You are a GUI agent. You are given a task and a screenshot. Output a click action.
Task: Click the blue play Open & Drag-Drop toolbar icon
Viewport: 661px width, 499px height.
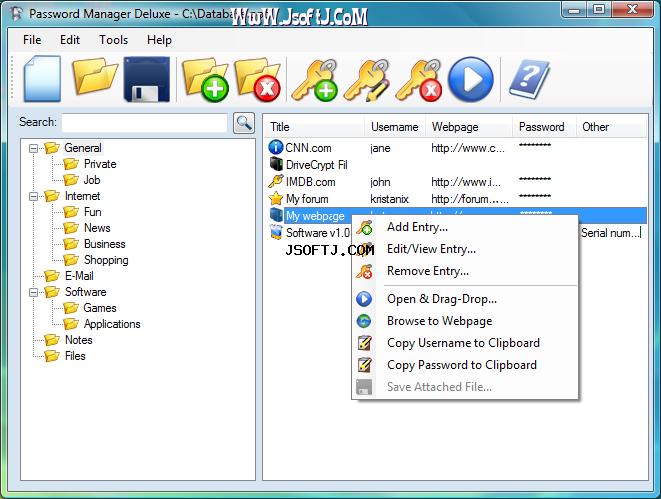(470, 80)
